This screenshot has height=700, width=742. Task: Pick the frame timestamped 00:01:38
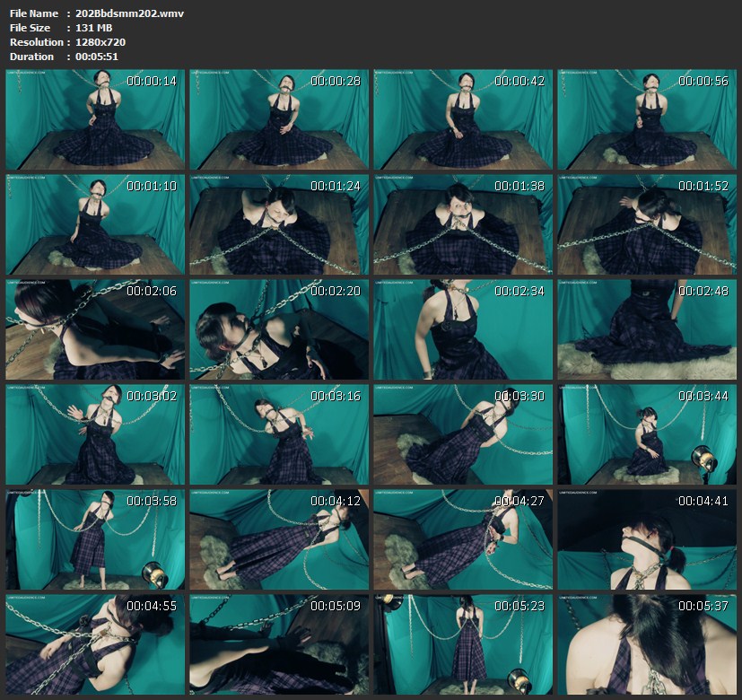pyautogui.click(x=463, y=224)
